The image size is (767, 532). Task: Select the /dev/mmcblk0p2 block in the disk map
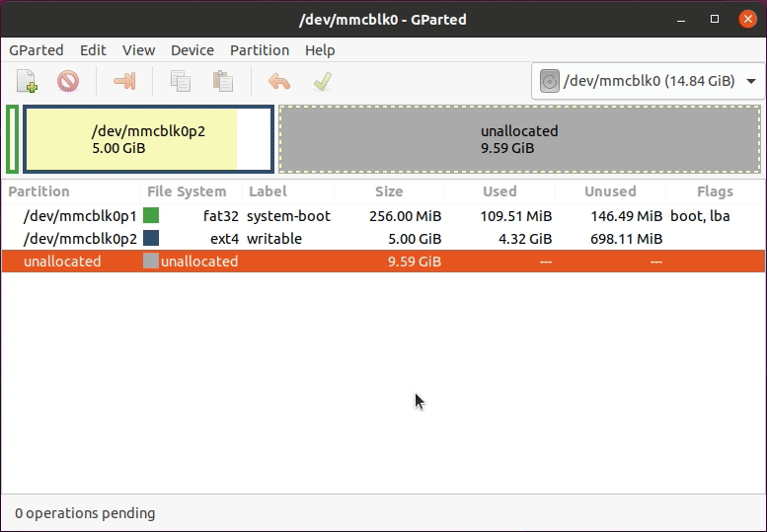pos(148,139)
